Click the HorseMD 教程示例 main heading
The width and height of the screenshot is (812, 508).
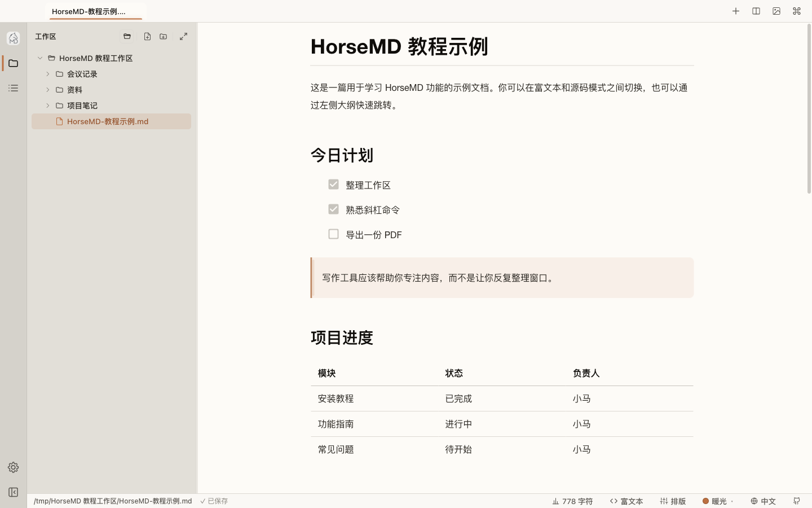(399, 46)
